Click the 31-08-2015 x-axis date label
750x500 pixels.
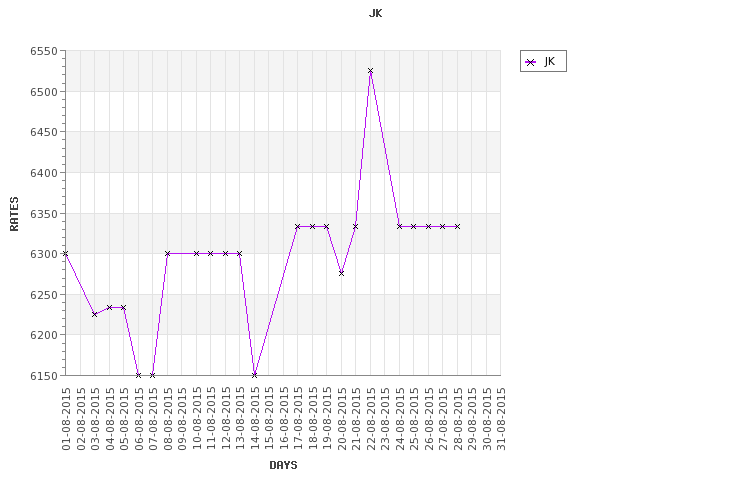[501, 419]
